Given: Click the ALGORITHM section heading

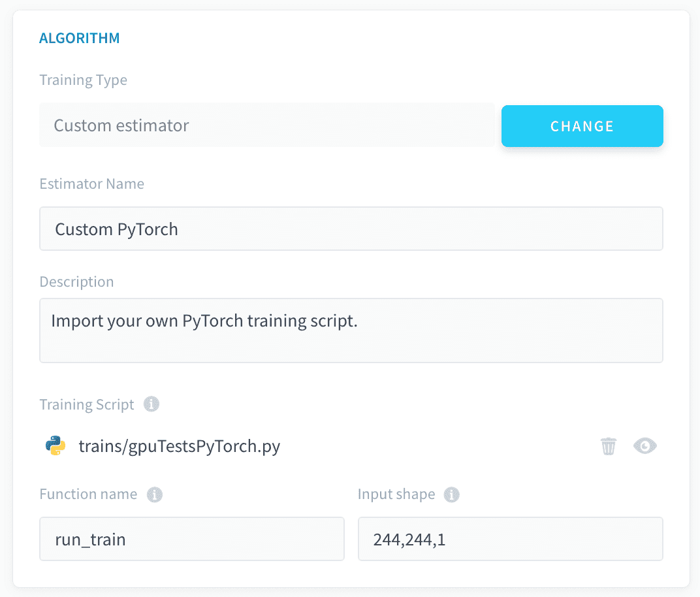Looking at the screenshot, I should pos(80,39).
